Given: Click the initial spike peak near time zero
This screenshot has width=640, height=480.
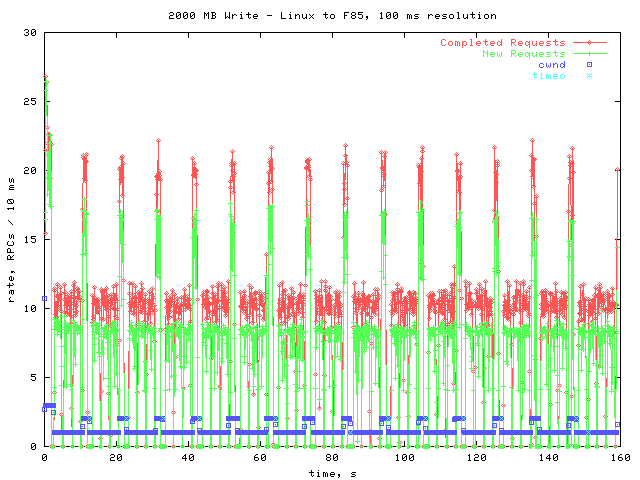Looking at the screenshot, I should tap(45, 78).
